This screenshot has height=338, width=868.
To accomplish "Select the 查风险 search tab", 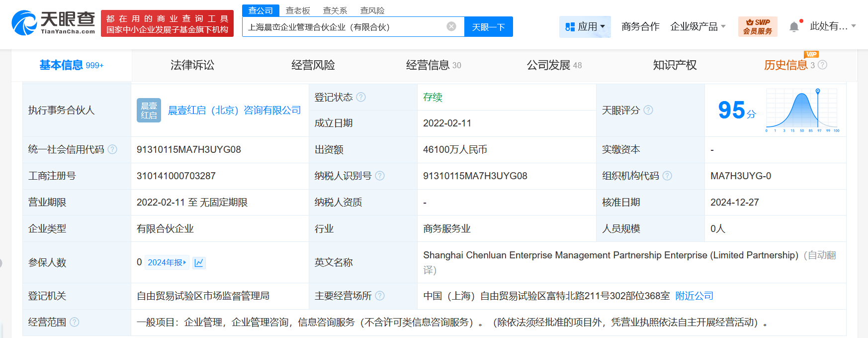I will pyautogui.click(x=372, y=10).
